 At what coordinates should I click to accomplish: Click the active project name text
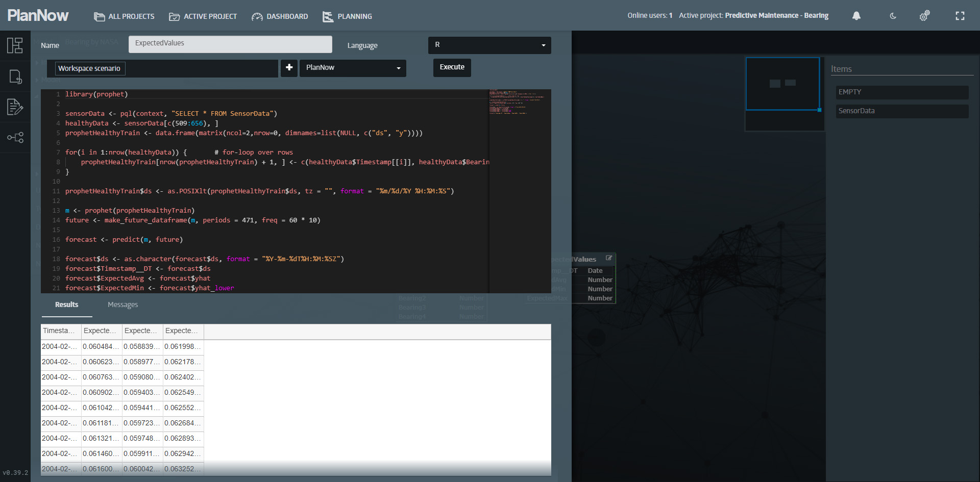pyautogui.click(x=776, y=16)
